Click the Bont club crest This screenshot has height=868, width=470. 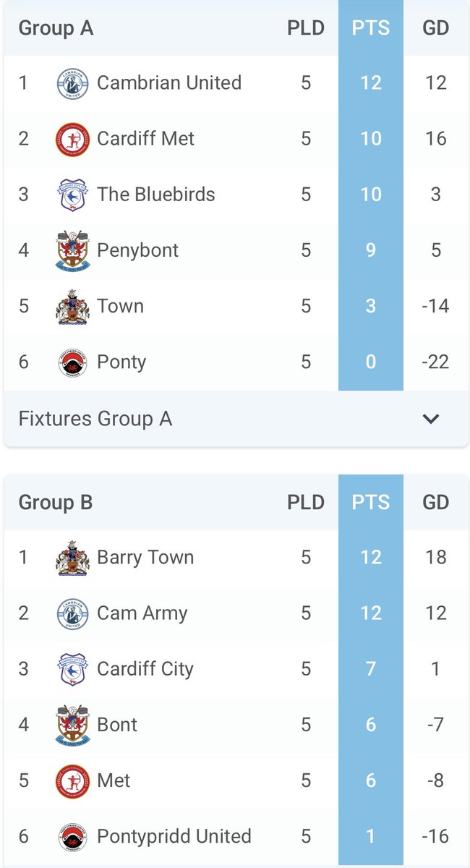click(72, 725)
